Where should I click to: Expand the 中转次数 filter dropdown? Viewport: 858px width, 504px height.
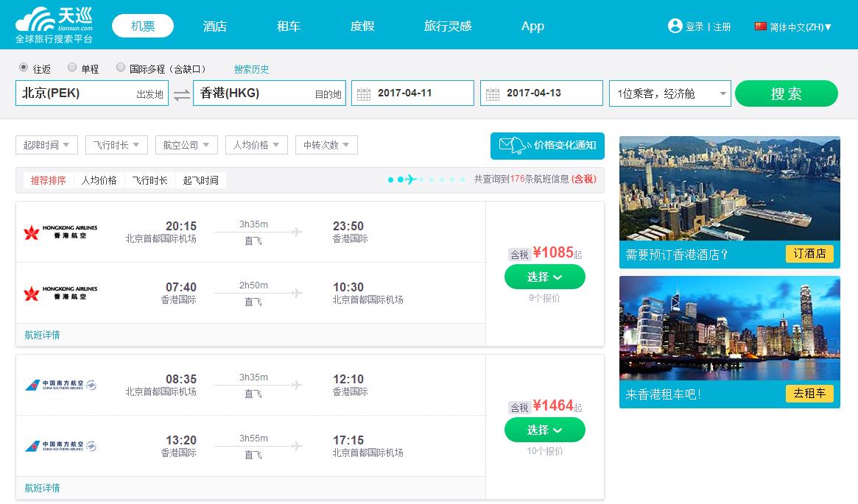(326, 145)
